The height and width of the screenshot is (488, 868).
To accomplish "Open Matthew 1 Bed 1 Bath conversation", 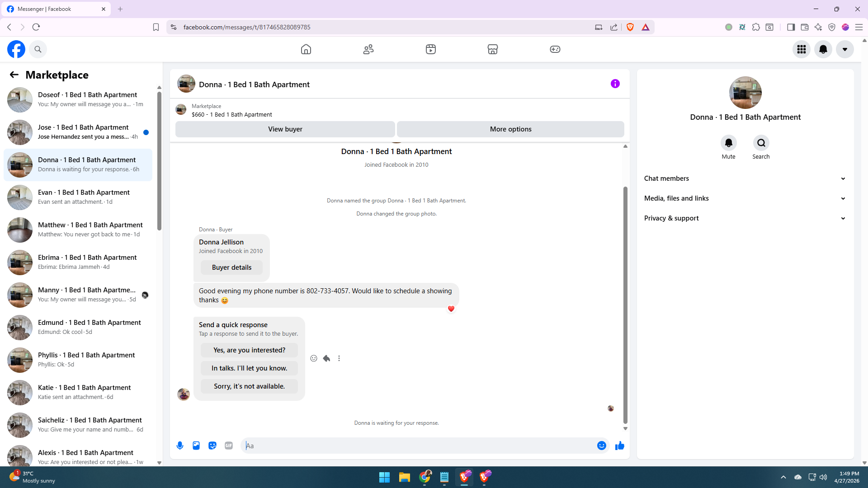I will coord(78,230).
